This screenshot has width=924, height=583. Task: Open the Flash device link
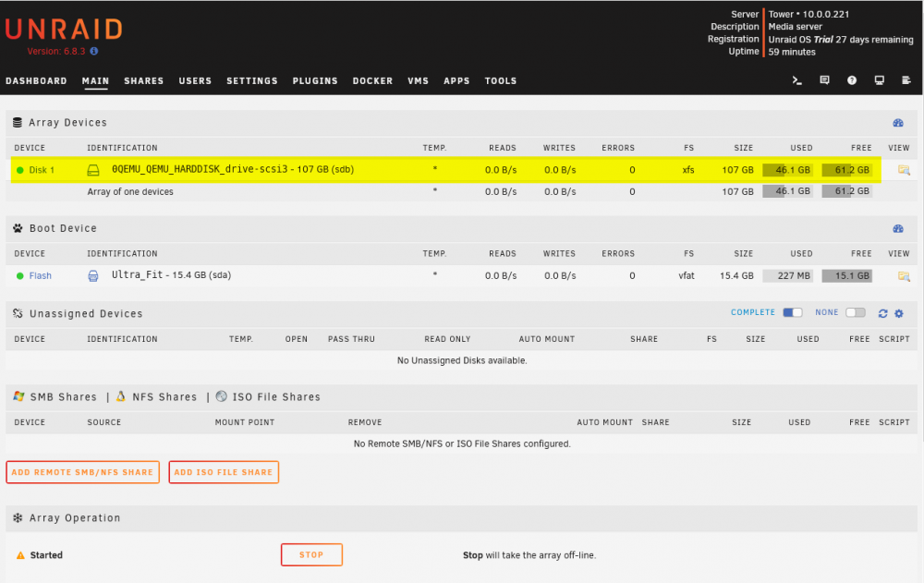click(41, 276)
